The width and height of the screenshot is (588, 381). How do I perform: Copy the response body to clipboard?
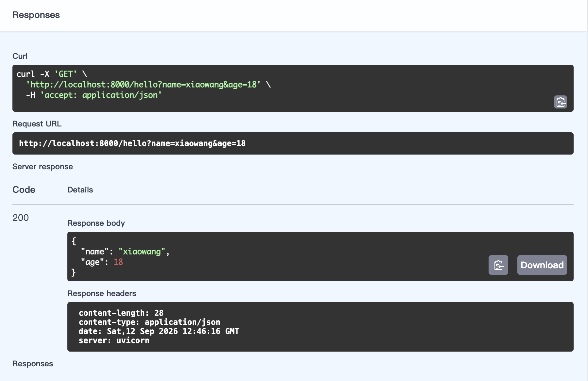pos(498,265)
